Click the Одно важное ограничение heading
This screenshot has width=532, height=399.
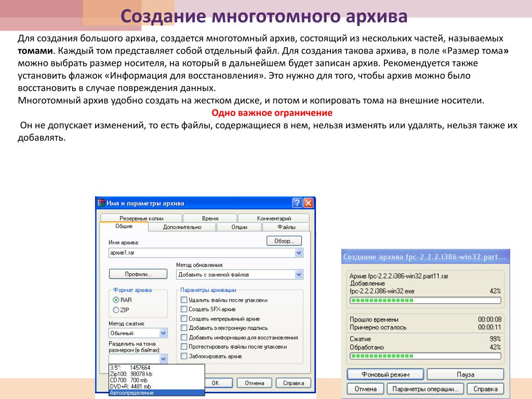click(x=272, y=113)
